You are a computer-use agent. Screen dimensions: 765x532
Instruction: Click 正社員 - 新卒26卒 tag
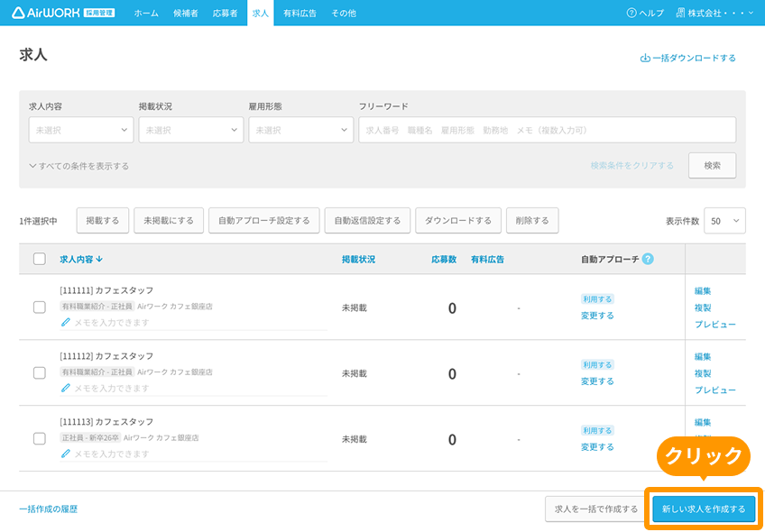click(90, 438)
